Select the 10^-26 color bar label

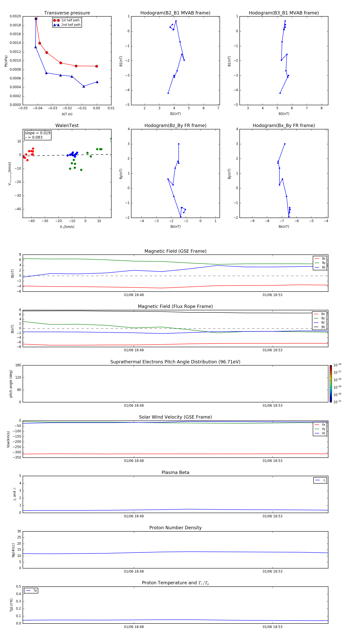coord(337,365)
